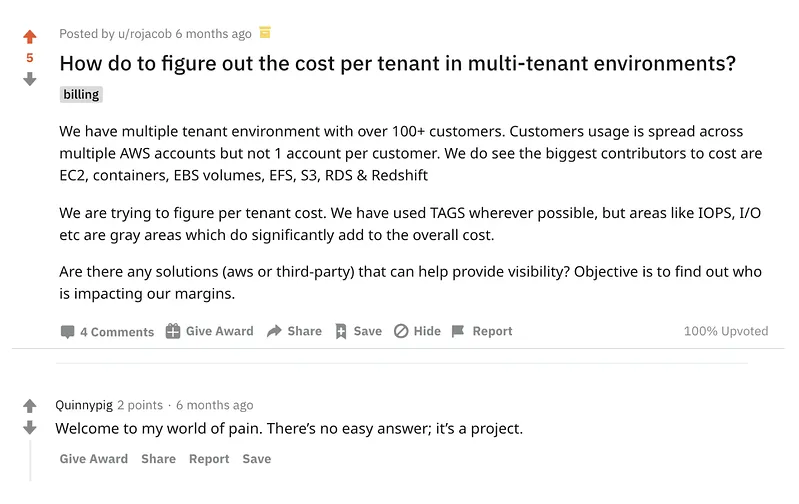Screen dimensions: 799x504
Task: Save Quinnypig's comment
Action: pyautogui.click(x=256, y=459)
